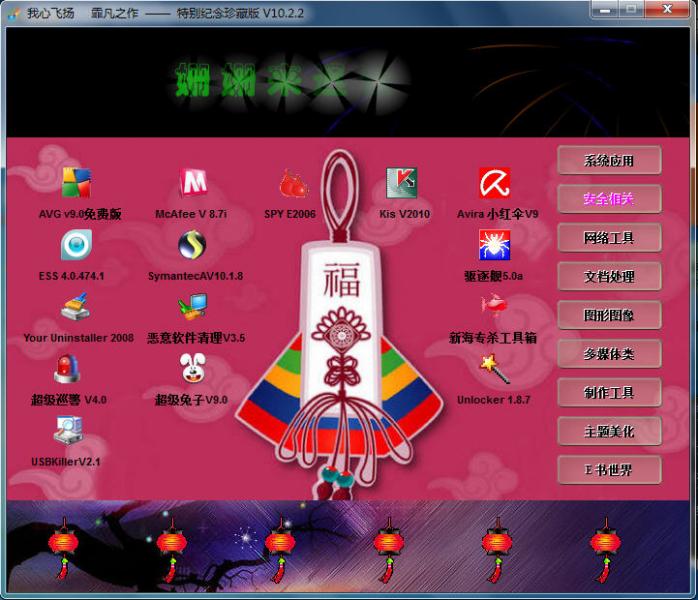Open the AVG v9.0 free edition icon
The height and width of the screenshot is (600, 698).
[x=77, y=182]
